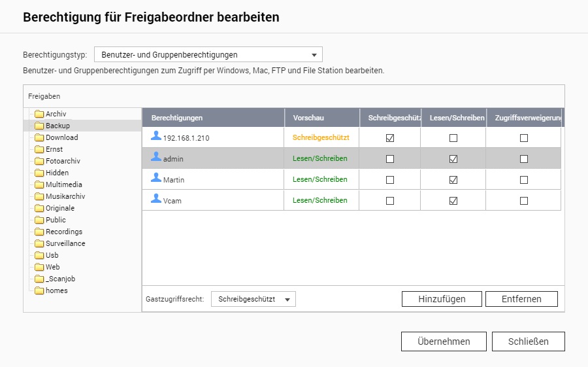
Task: Click the user icon beside Vcam
Action: (x=156, y=199)
